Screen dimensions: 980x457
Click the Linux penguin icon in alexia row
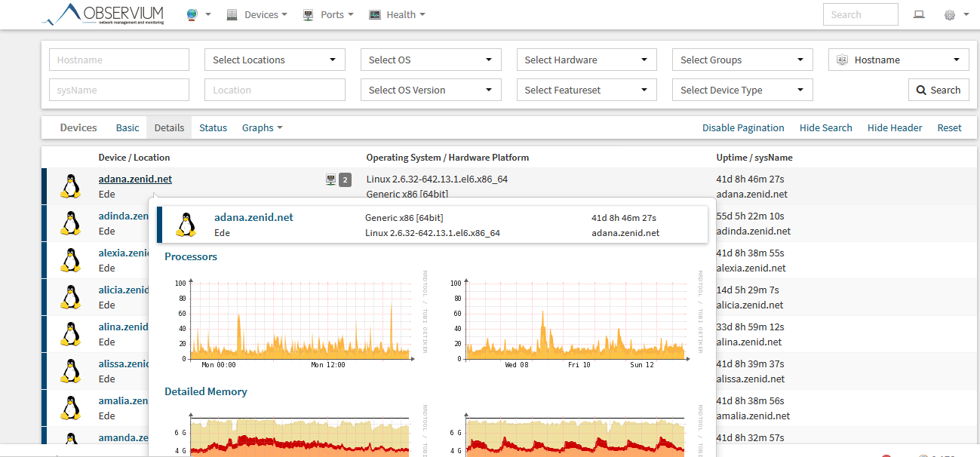coord(72,260)
